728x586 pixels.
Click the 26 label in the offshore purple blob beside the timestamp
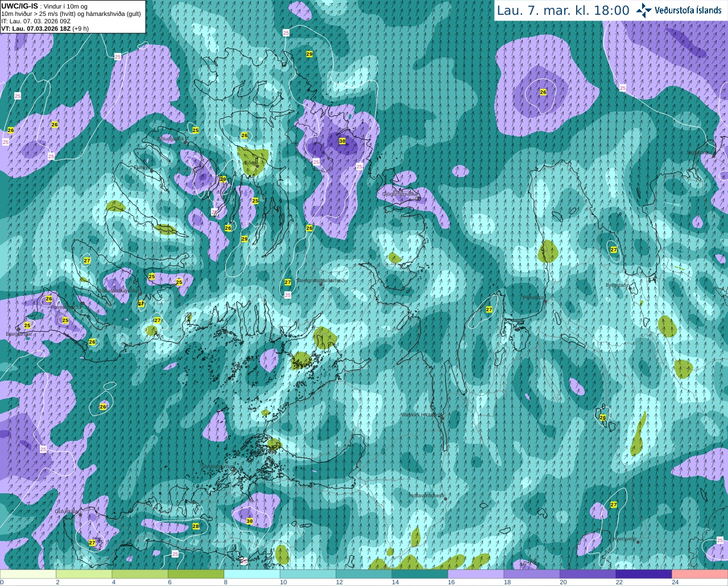pyautogui.click(x=543, y=92)
